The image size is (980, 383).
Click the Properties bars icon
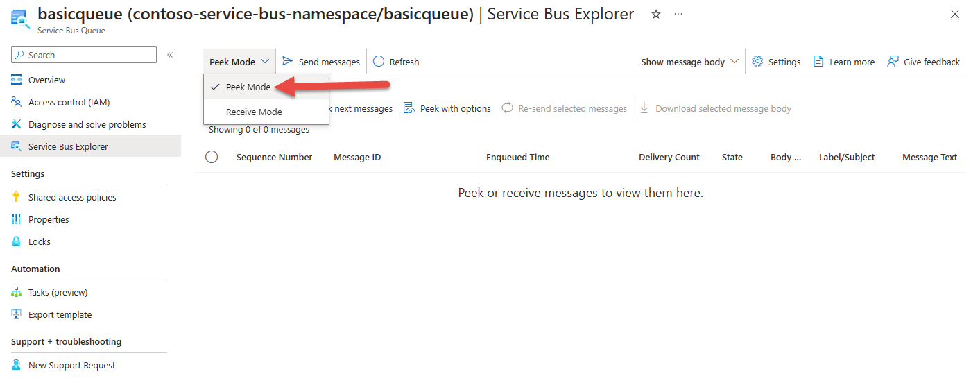point(17,219)
